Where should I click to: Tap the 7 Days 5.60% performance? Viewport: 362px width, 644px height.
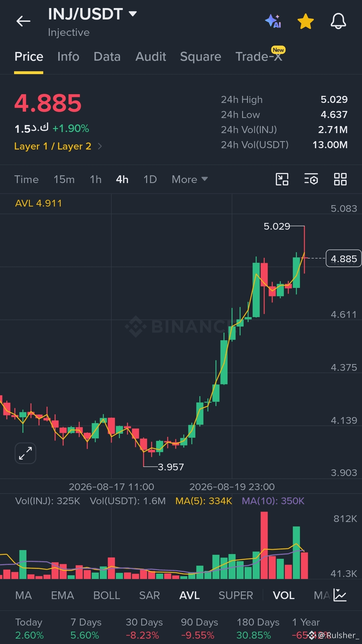click(86, 629)
